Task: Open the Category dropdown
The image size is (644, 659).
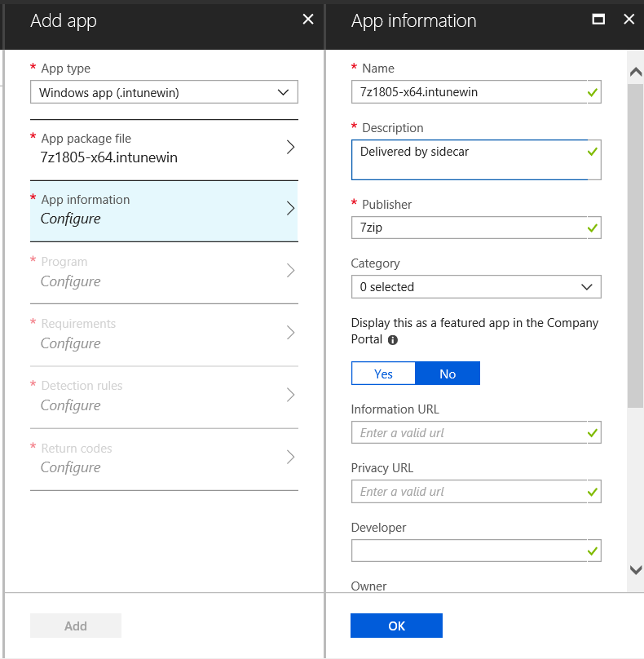Action: 476,287
